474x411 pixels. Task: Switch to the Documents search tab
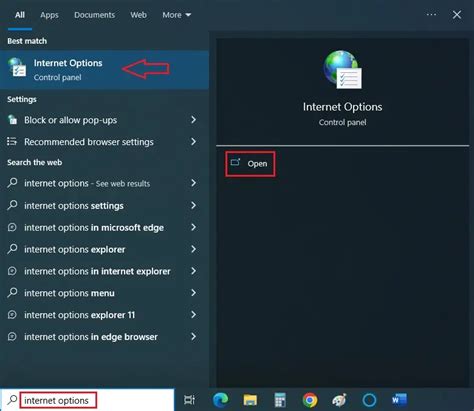(x=94, y=15)
